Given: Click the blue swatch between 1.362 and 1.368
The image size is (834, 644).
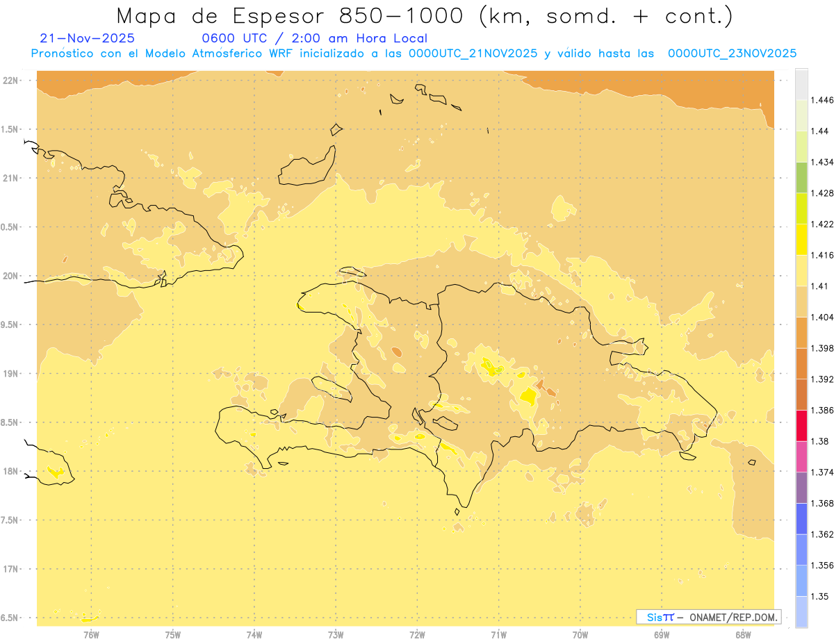Looking at the screenshot, I should [801, 519].
